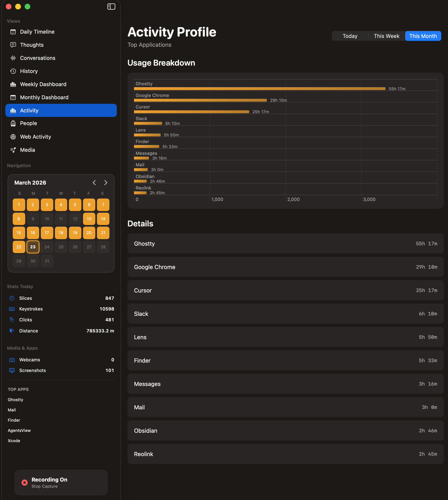
Task: Switch to the Activity view
Action: tap(29, 110)
